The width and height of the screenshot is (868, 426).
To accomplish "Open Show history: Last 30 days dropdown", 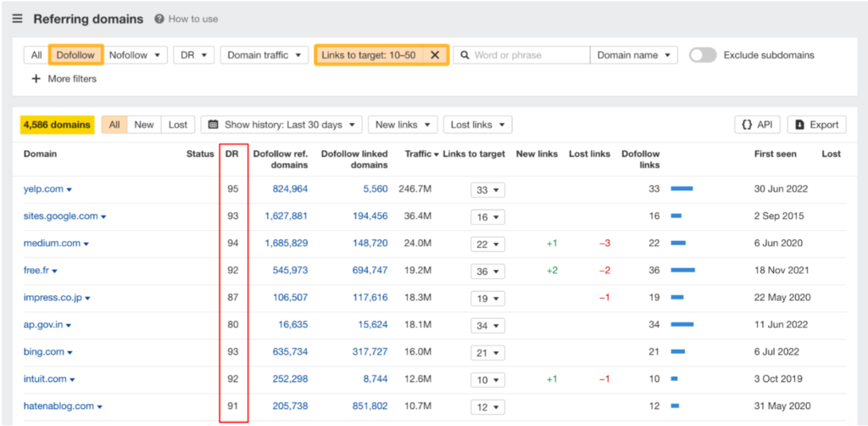I will pyautogui.click(x=281, y=125).
